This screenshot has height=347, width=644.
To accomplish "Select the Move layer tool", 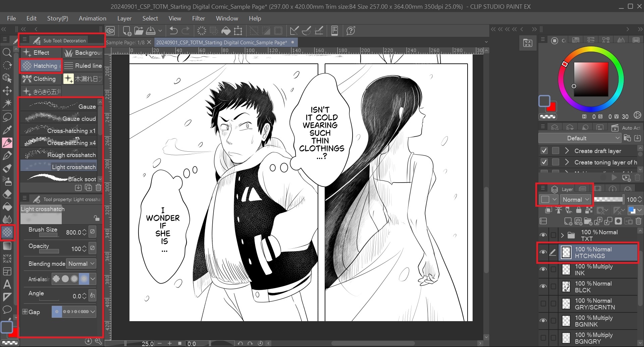I will click(x=7, y=91).
